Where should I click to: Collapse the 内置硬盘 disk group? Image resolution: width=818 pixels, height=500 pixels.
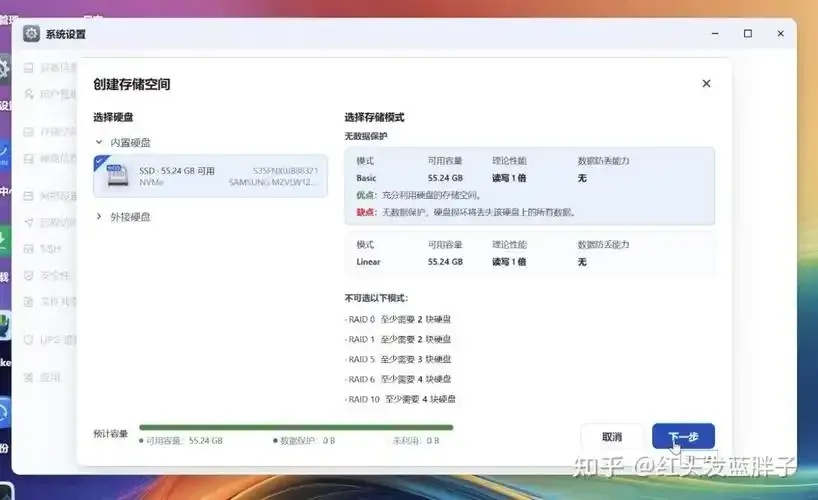click(99, 142)
